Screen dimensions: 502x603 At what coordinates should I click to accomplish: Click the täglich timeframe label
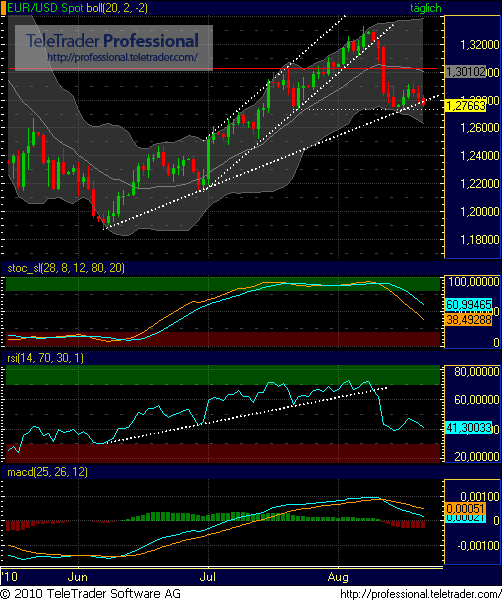(425, 8)
